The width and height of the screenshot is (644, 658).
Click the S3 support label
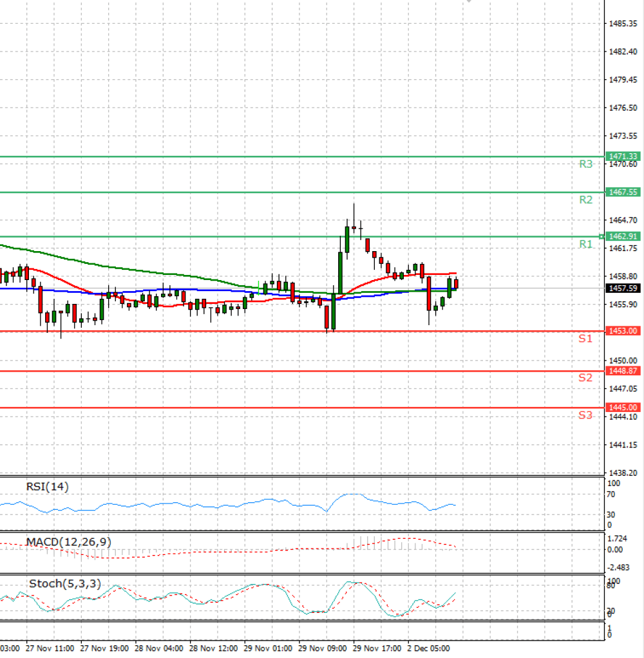pos(585,415)
